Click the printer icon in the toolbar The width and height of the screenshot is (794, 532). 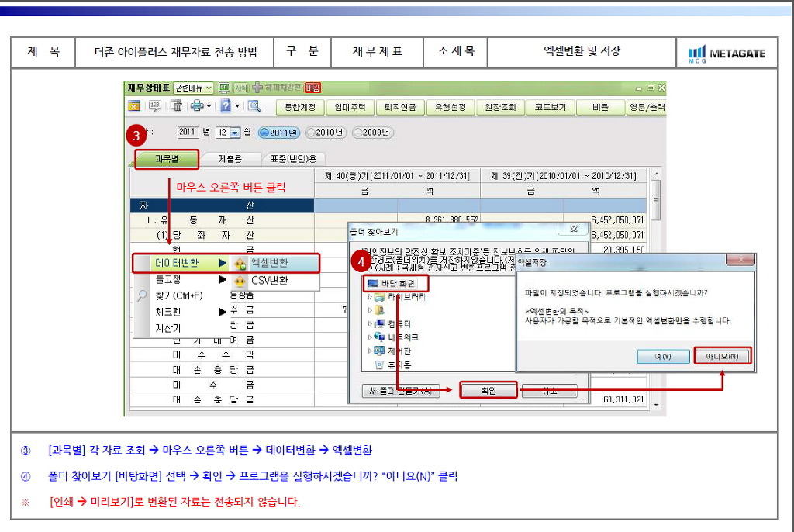coord(196,106)
